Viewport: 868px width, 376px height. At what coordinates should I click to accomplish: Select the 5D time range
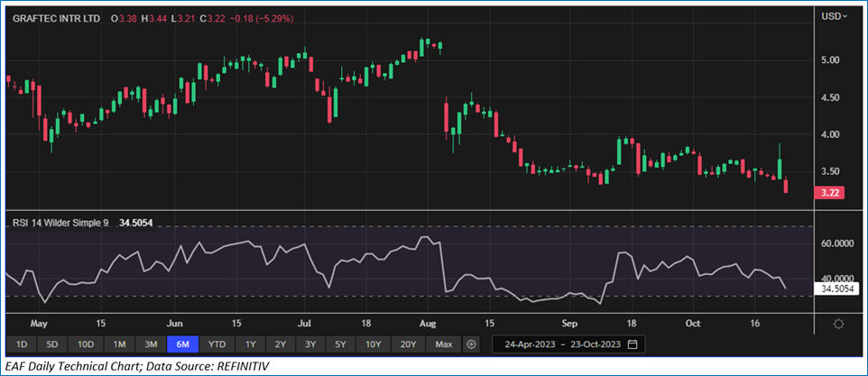coord(52,344)
